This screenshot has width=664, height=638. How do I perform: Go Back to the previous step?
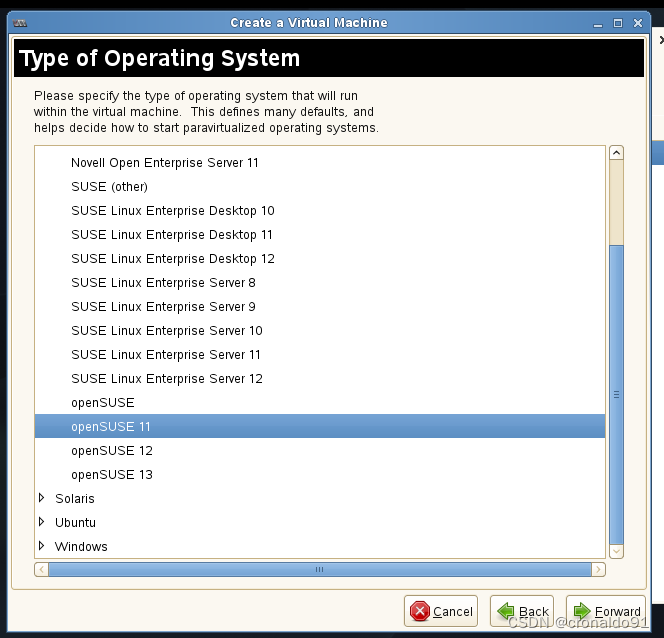[522, 611]
